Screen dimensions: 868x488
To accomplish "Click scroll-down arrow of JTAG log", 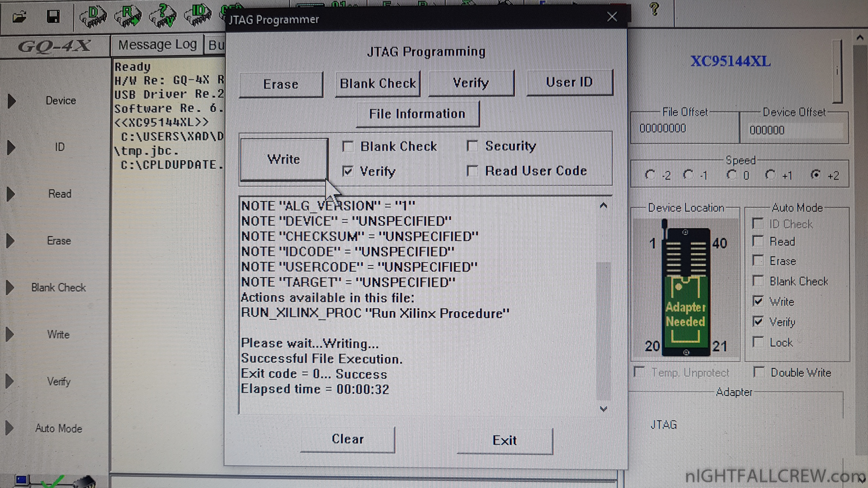I will click(603, 409).
